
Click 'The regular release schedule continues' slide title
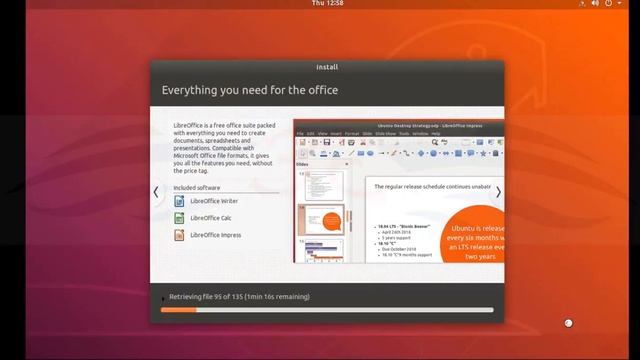click(x=432, y=187)
